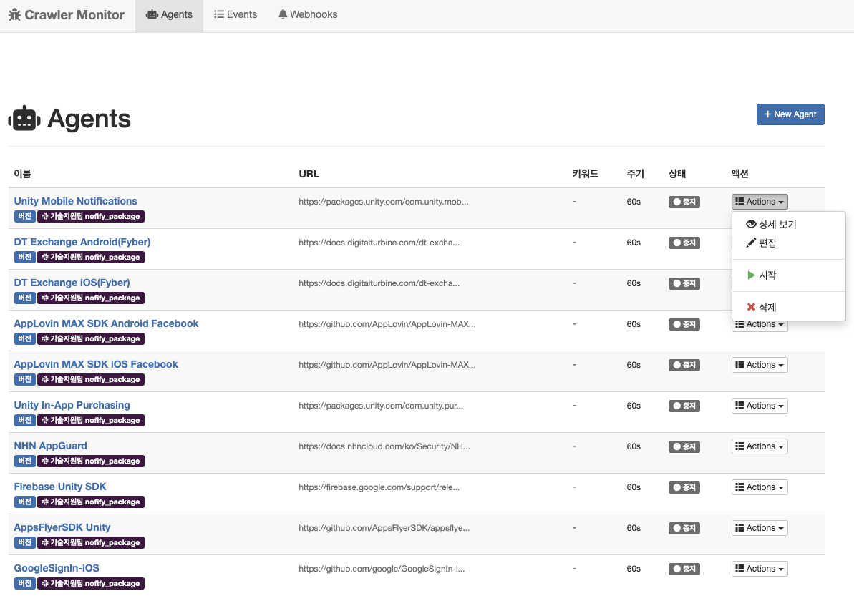Choose 상세 보기 from the open Actions menu
Viewport: 854px width, 616px height.
pos(789,224)
